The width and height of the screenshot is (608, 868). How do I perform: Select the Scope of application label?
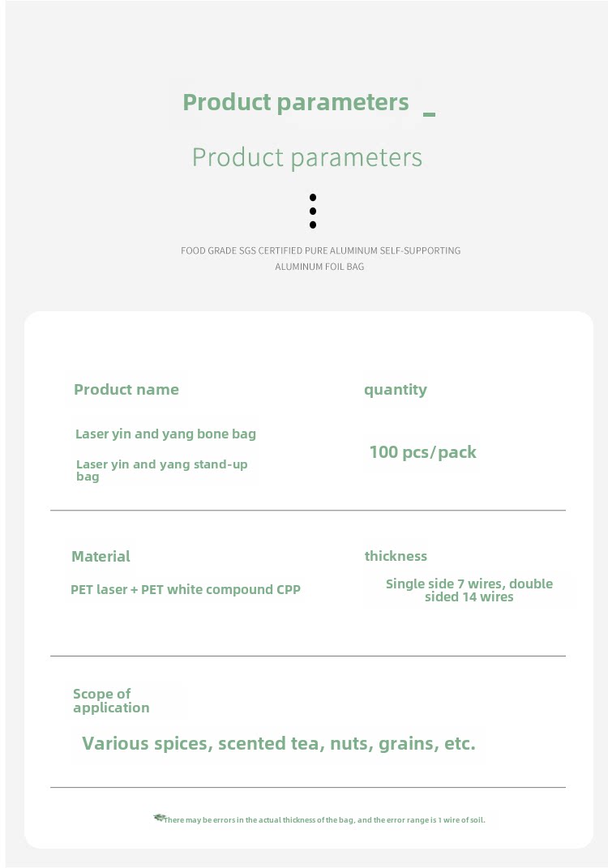point(111,700)
